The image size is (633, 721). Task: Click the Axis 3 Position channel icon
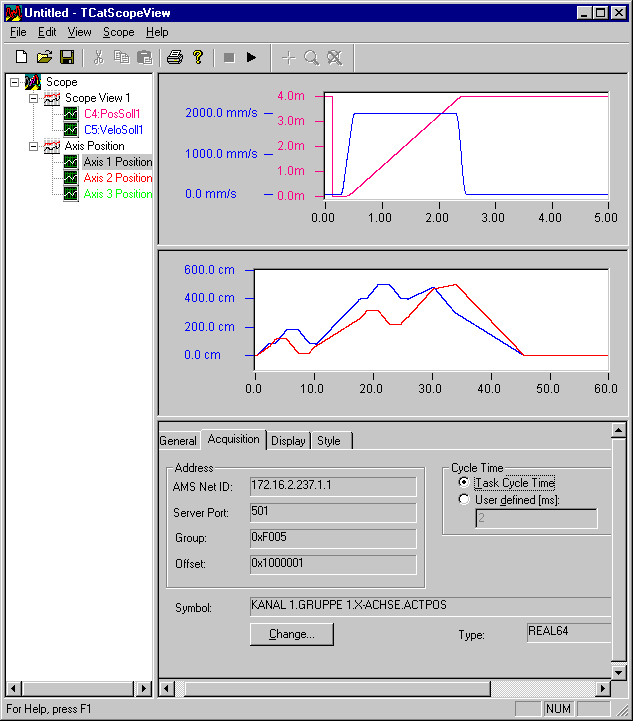(x=71, y=194)
